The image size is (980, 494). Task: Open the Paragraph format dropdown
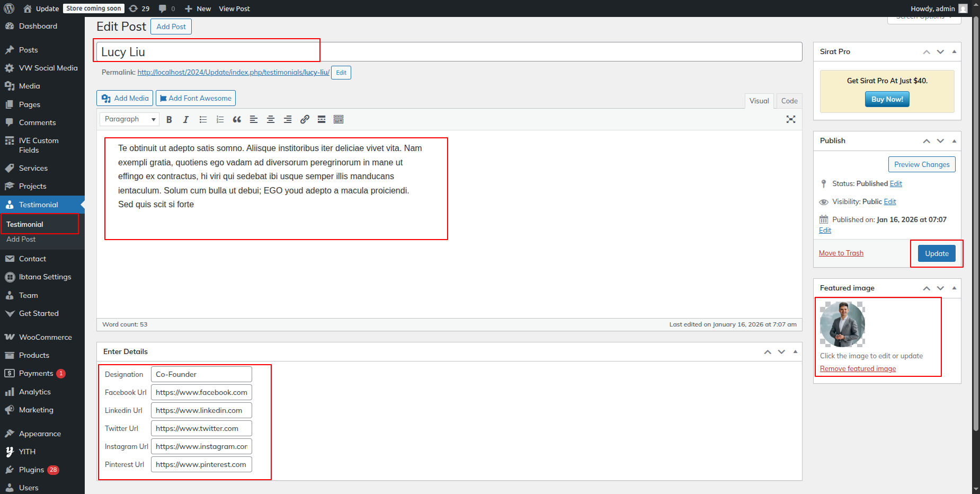[x=130, y=120]
